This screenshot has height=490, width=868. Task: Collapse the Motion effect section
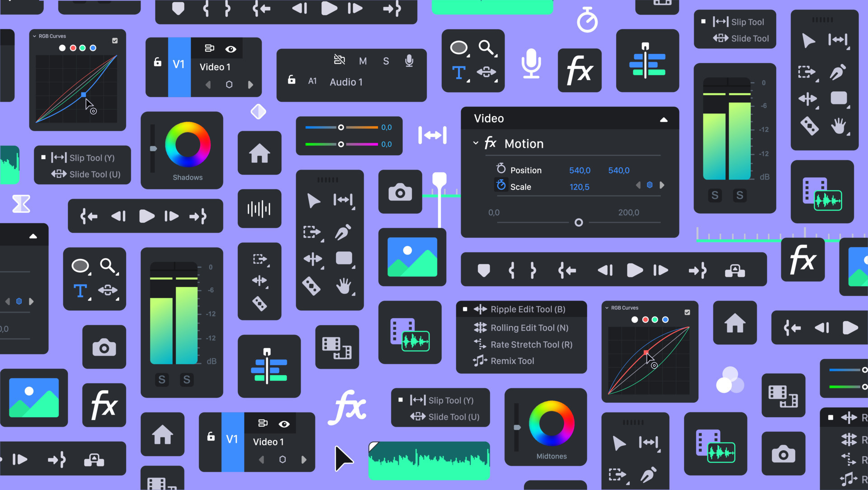[x=475, y=143]
